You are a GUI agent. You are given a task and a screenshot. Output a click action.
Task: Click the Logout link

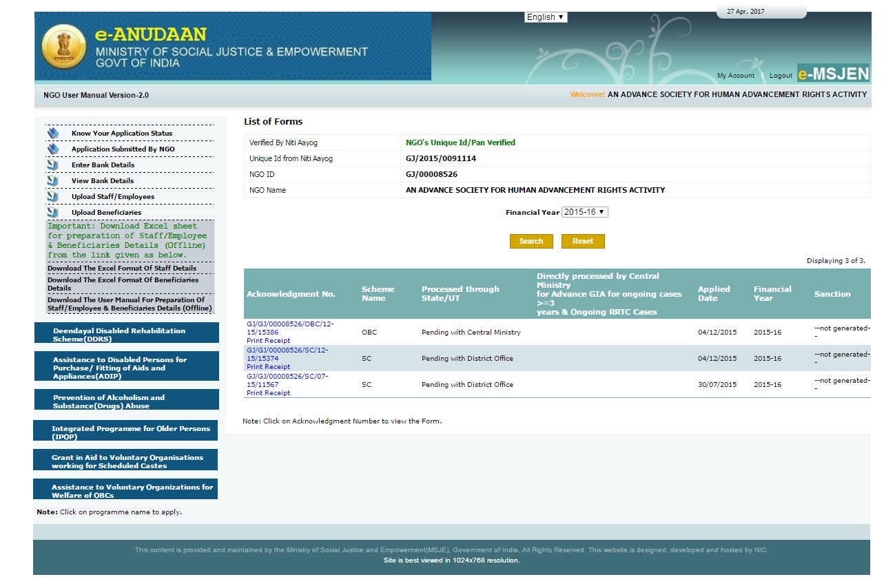click(781, 76)
